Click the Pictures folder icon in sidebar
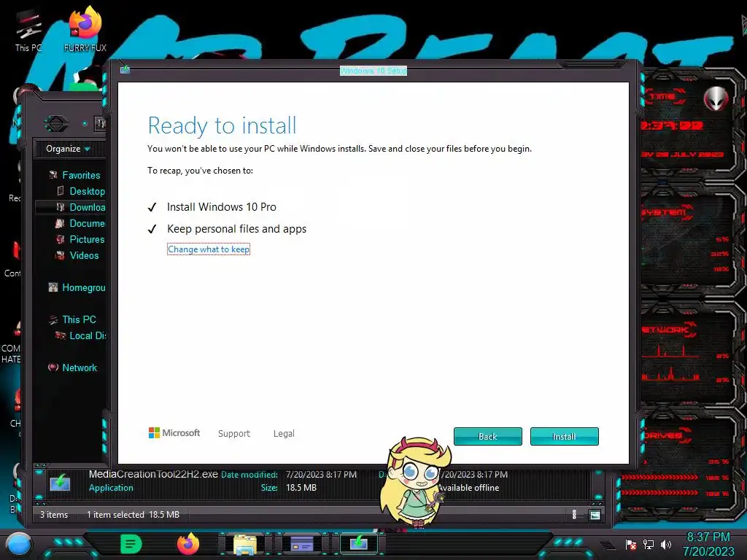Screen dimensions: 747x560 (x=60, y=239)
